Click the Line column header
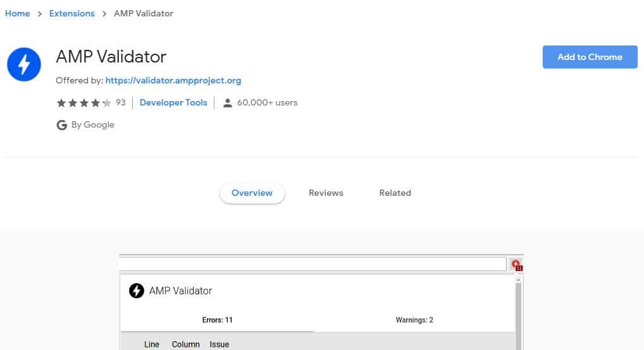 [x=152, y=344]
